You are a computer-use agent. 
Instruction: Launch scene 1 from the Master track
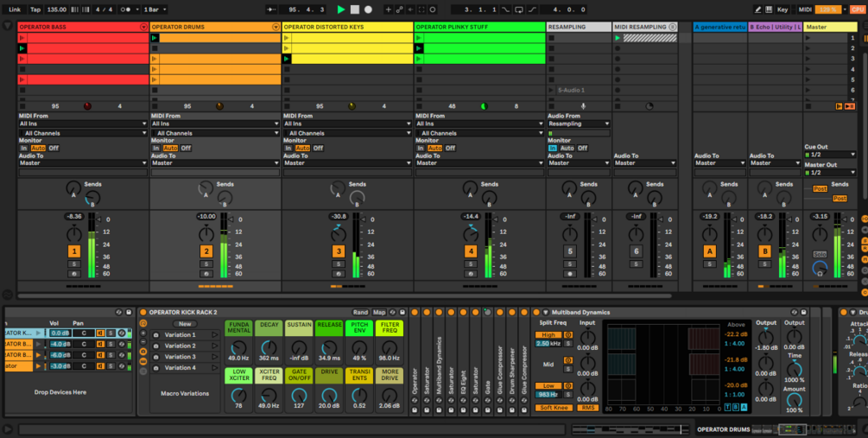coord(808,38)
